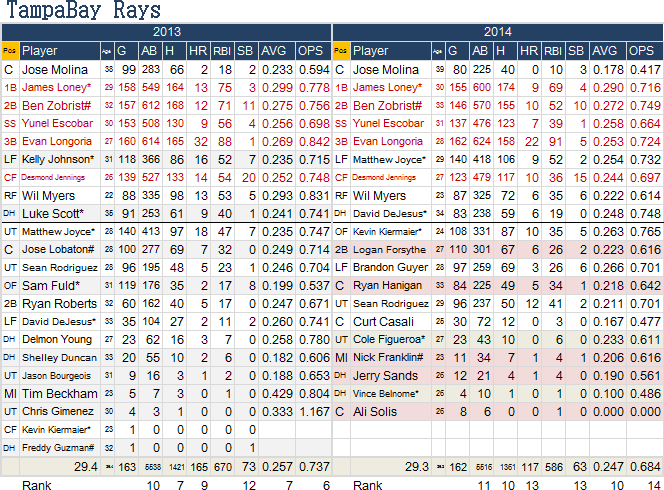664x490 pixels.
Task: Click Shelley Duncan player name
Action: (59, 358)
